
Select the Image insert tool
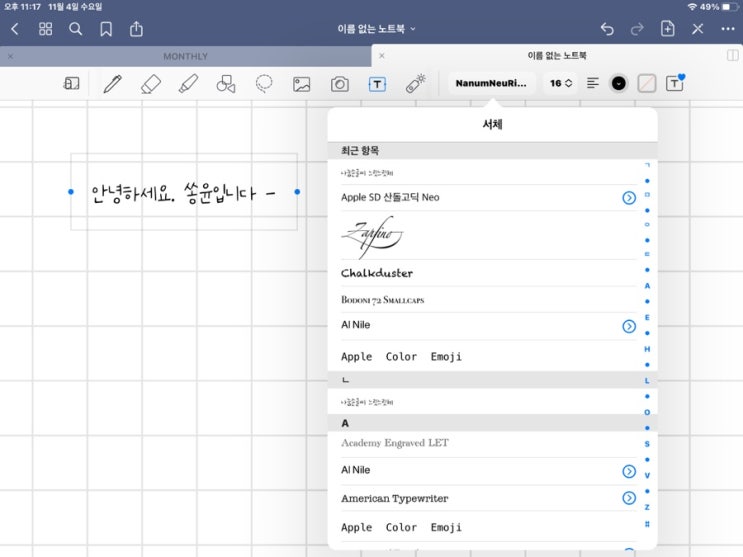[301, 84]
